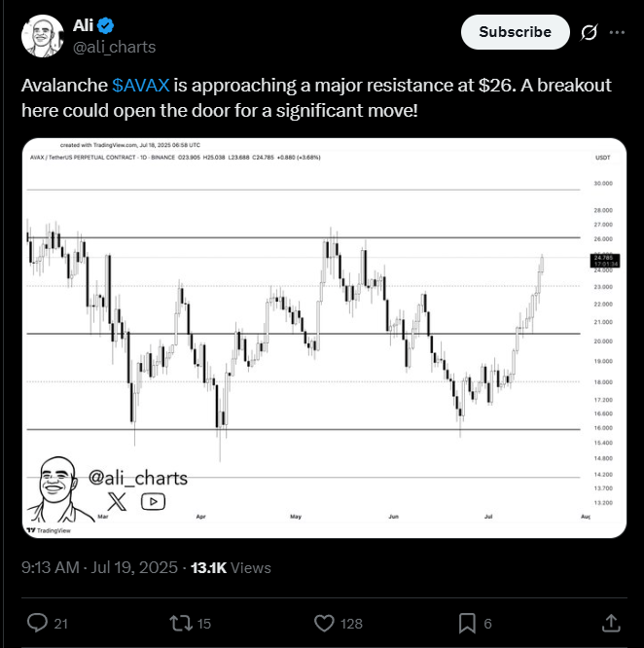Open the $AVAX cashtag link
This screenshot has height=648, width=644.
141,85
